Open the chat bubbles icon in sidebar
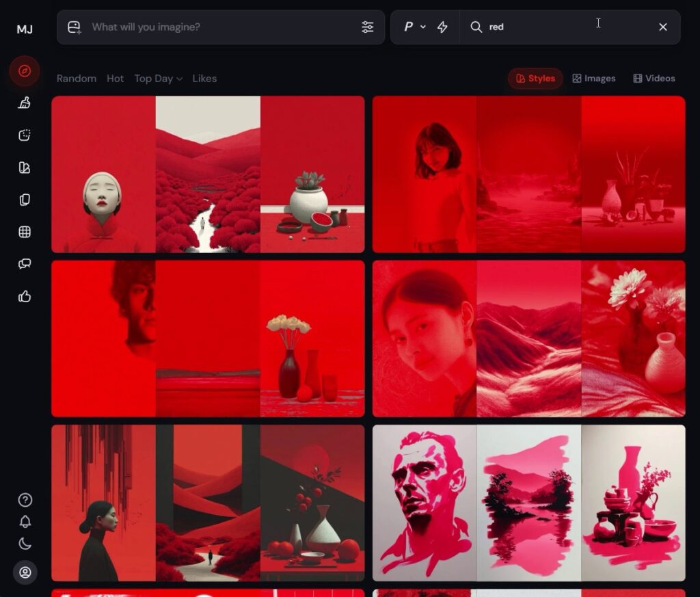This screenshot has width=700, height=597. click(25, 264)
